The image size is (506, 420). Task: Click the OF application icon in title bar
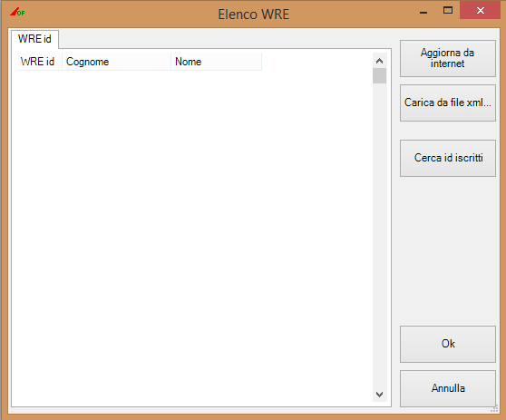click(x=17, y=12)
